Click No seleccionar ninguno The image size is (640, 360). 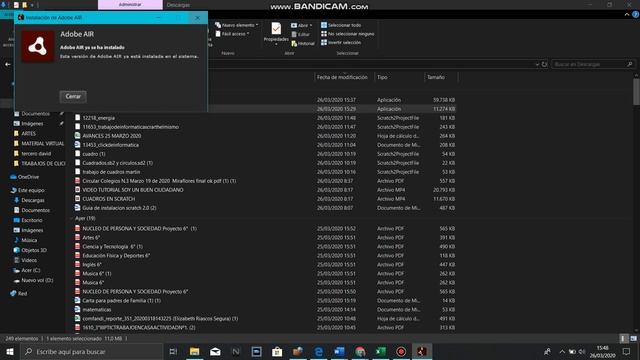click(x=347, y=34)
